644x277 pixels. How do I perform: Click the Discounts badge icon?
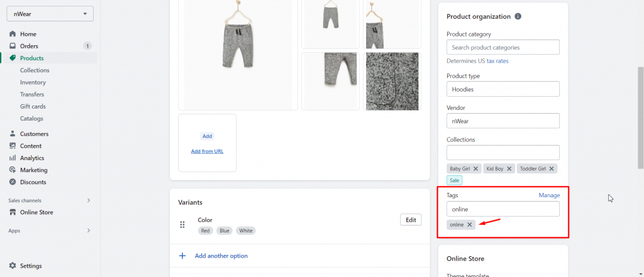[x=13, y=182]
